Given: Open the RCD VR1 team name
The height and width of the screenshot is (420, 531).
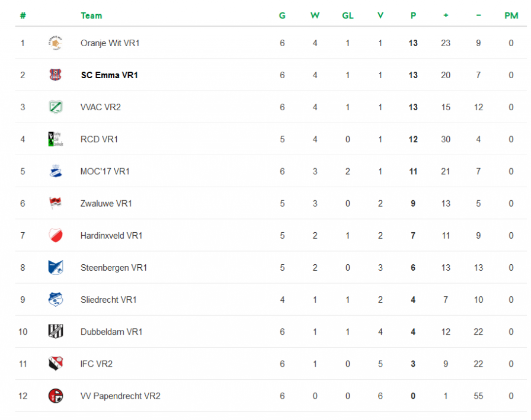Looking at the screenshot, I should (99, 139).
